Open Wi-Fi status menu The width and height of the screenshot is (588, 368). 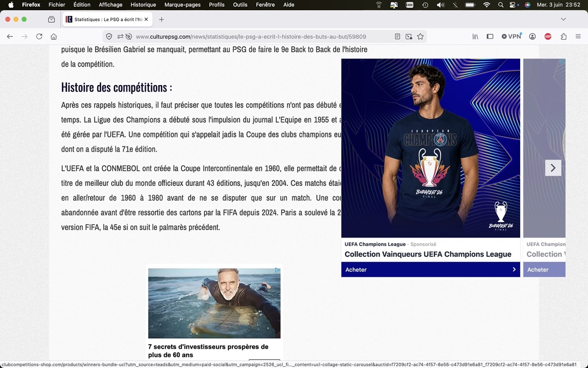point(486,5)
